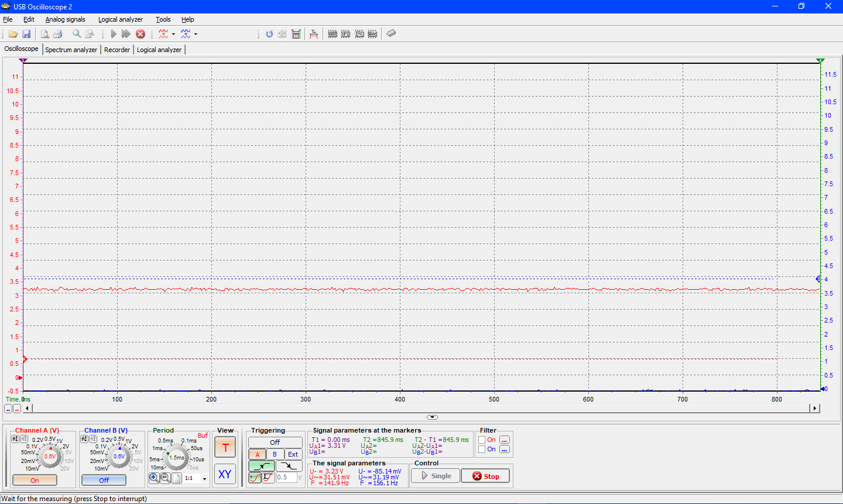Select the I2C decoder icon
843x504 pixels.
[359, 34]
